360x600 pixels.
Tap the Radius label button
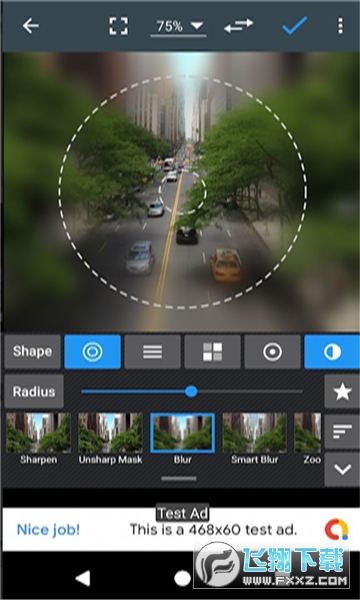pyautogui.click(x=34, y=391)
